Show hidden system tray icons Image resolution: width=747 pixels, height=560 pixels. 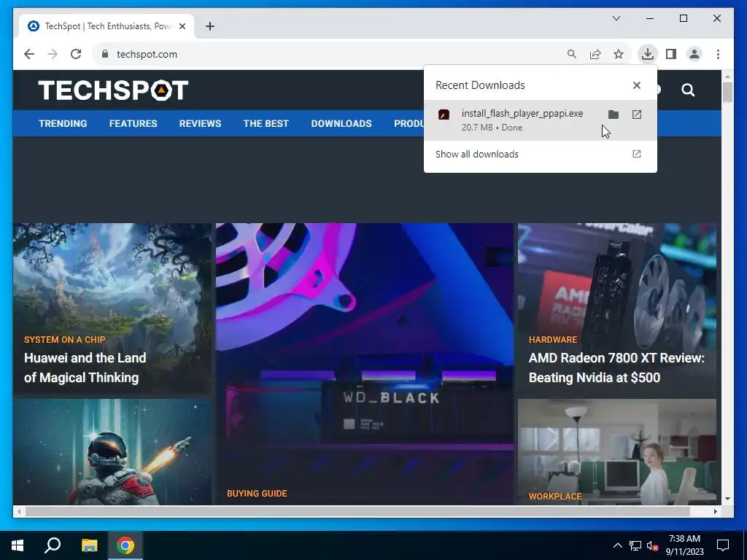click(x=617, y=545)
